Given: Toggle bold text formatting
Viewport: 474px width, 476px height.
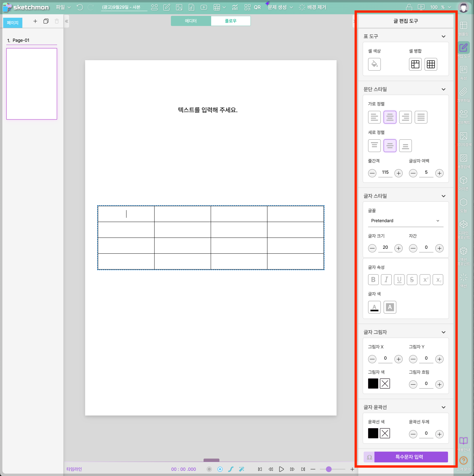Looking at the screenshot, I should (373, 280).
